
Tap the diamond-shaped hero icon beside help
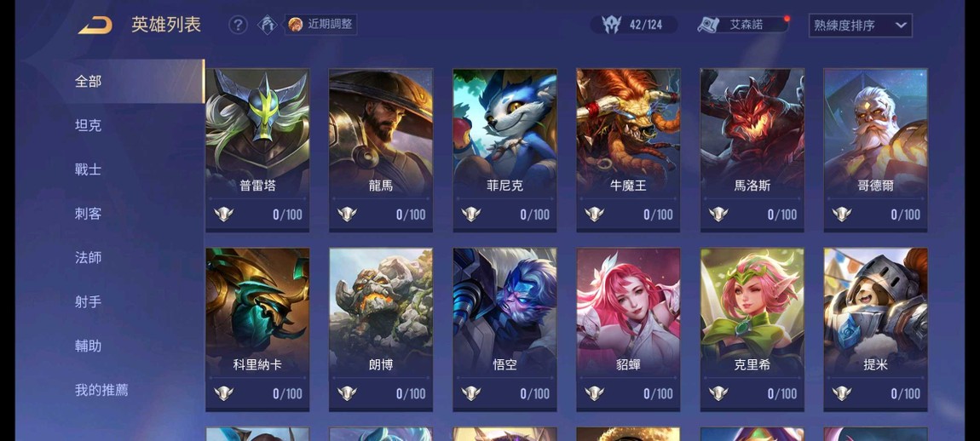coord(268,25)
